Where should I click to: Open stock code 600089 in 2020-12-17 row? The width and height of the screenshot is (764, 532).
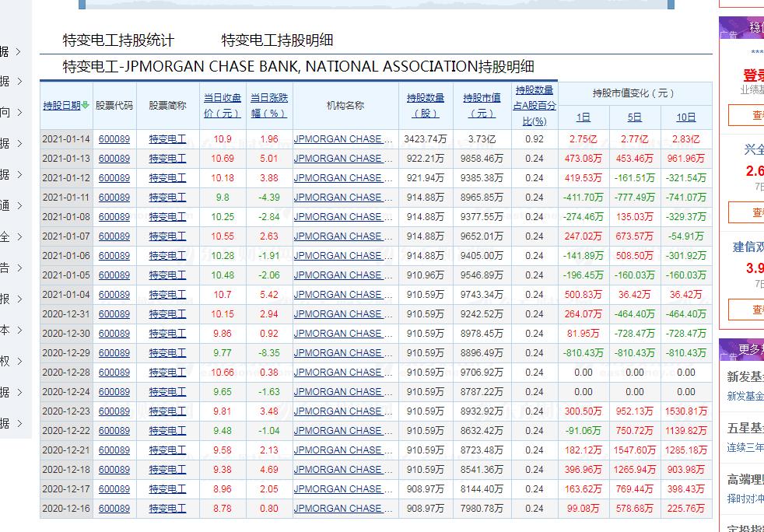pos(114,490)
